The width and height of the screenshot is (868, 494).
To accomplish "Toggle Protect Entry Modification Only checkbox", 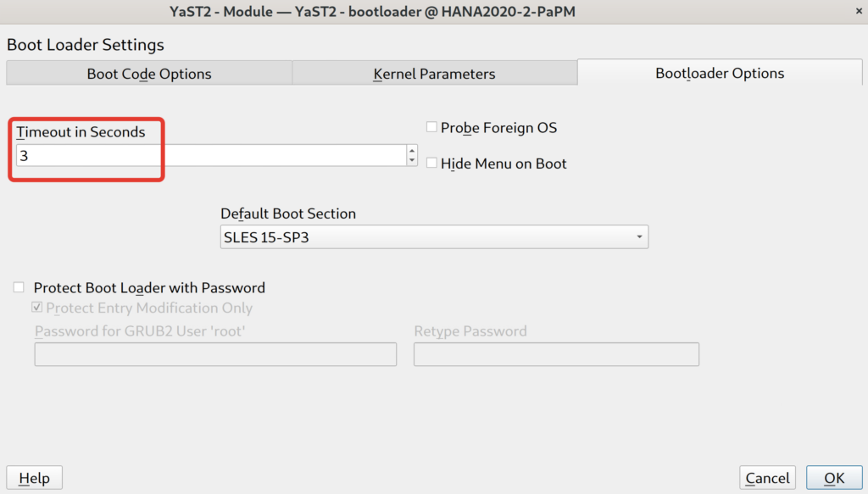I will (x=37, y=308).
